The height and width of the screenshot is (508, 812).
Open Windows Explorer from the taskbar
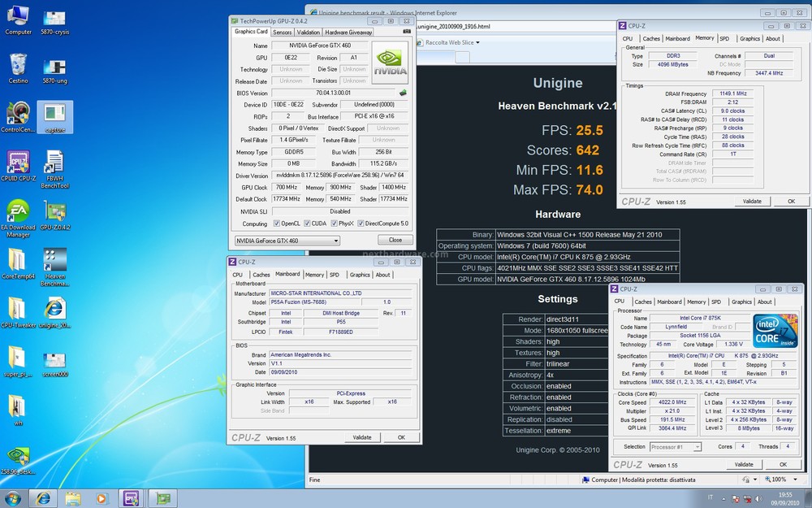[72, 499]
